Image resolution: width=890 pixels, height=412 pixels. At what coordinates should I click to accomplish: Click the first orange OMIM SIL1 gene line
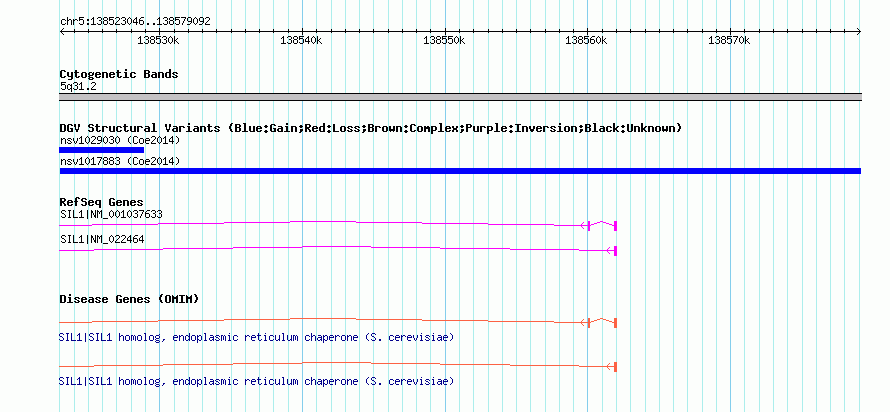[x=338, y=321]
